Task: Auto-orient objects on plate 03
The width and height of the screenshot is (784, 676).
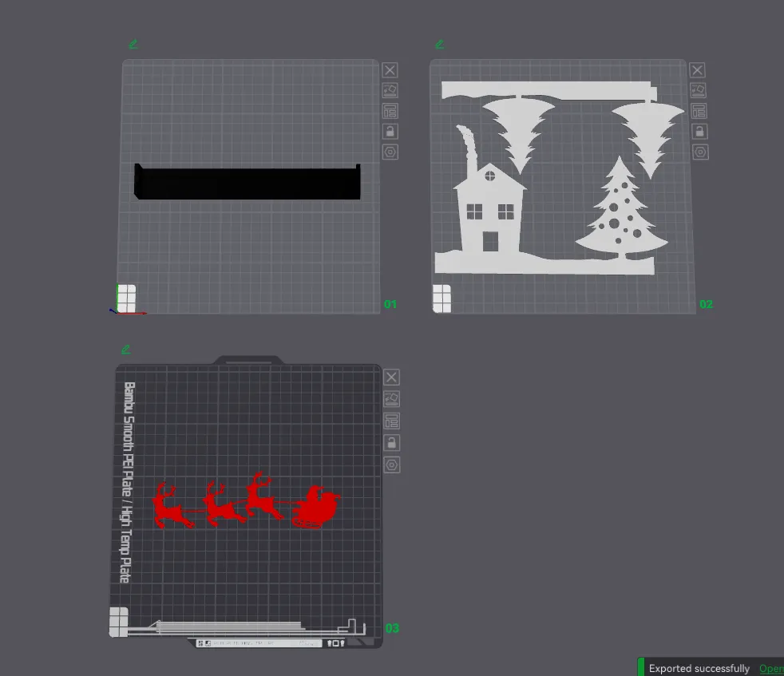Action: click(x=391, y=399)
